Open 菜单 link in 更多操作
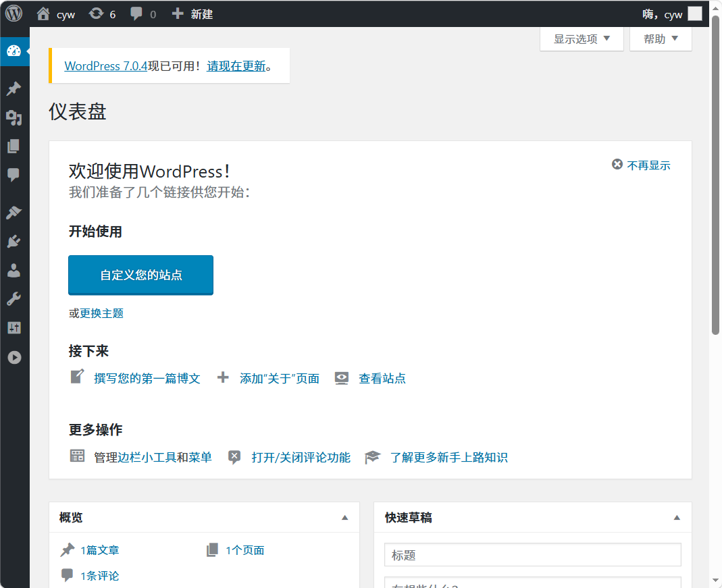722x588 pixels. (x=201, y=457)
